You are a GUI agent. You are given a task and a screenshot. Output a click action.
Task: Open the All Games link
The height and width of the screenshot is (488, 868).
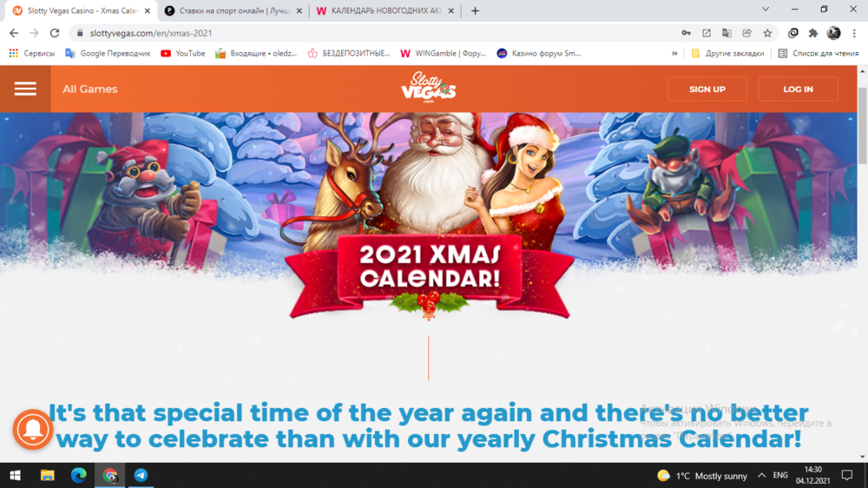(x=89, y=89)
